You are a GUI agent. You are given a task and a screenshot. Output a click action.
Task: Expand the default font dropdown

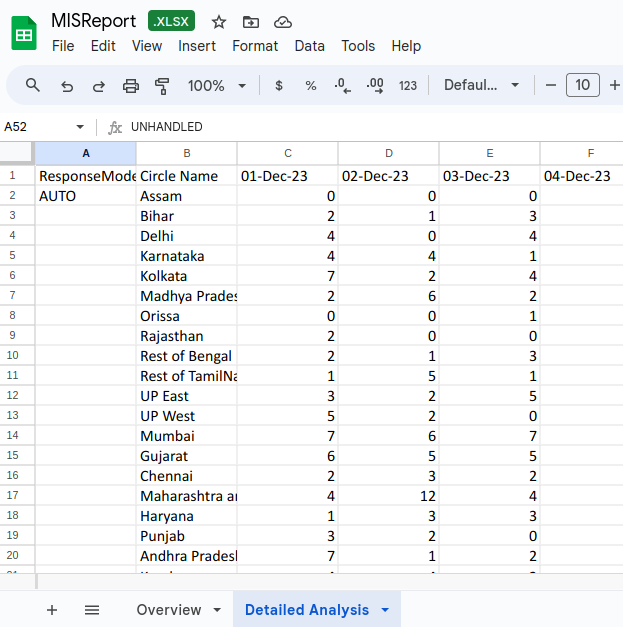[482, 86]
